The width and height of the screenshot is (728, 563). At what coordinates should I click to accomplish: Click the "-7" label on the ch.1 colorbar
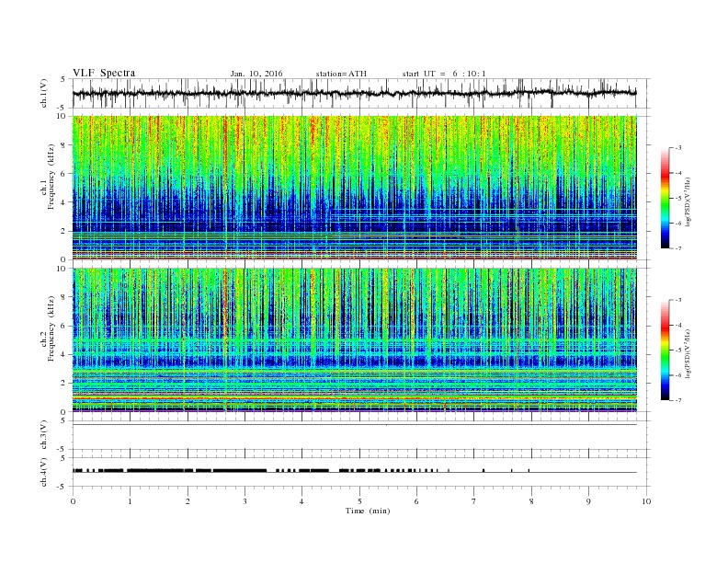pos(678,248)
